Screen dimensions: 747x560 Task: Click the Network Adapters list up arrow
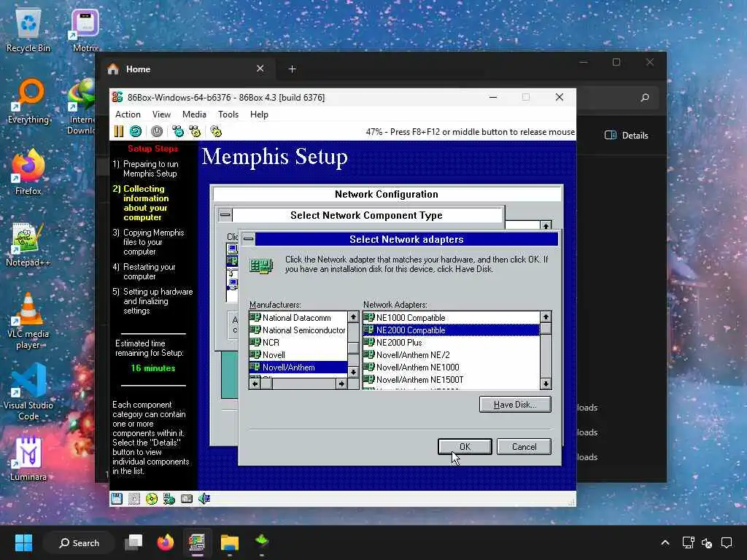click(546, 317)
